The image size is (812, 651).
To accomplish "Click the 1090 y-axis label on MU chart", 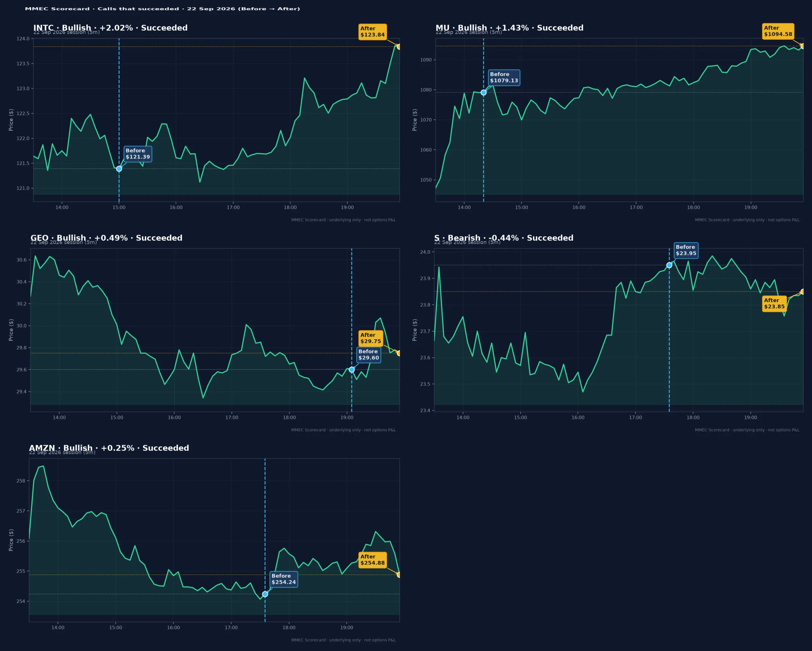I will tap(426, 60).
